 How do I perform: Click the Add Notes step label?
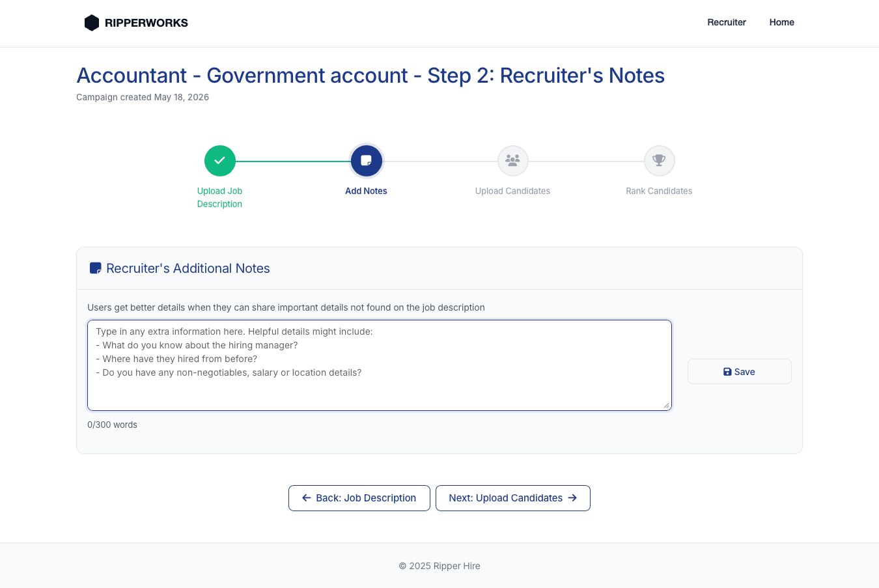click(x=366, y=191)
